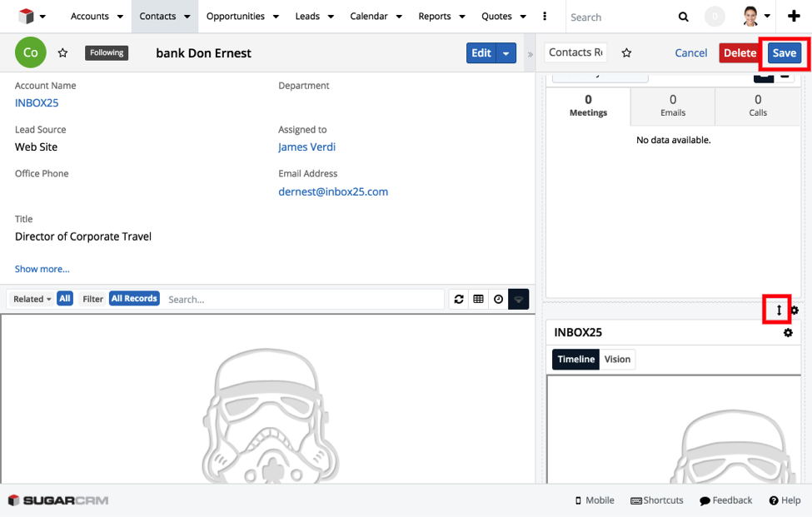Expand the Quotes menu arrow

point(523,17)
